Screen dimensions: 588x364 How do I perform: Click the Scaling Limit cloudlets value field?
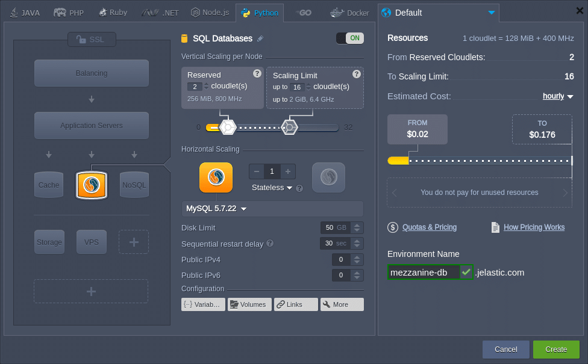pos(297,87)
